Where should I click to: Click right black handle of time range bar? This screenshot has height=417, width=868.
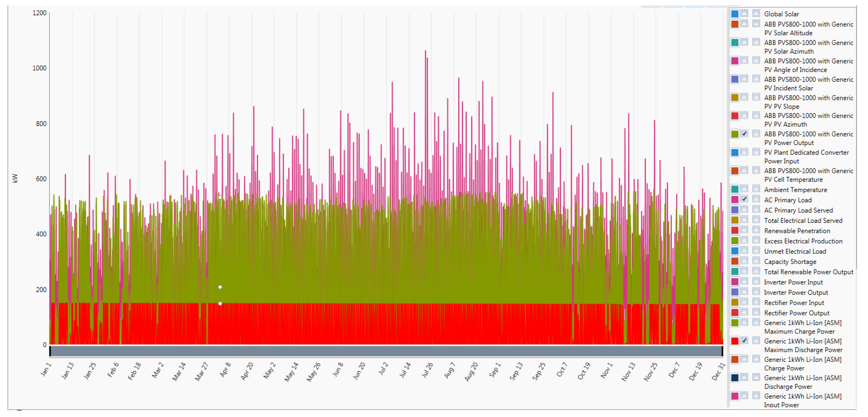[722, 351]
